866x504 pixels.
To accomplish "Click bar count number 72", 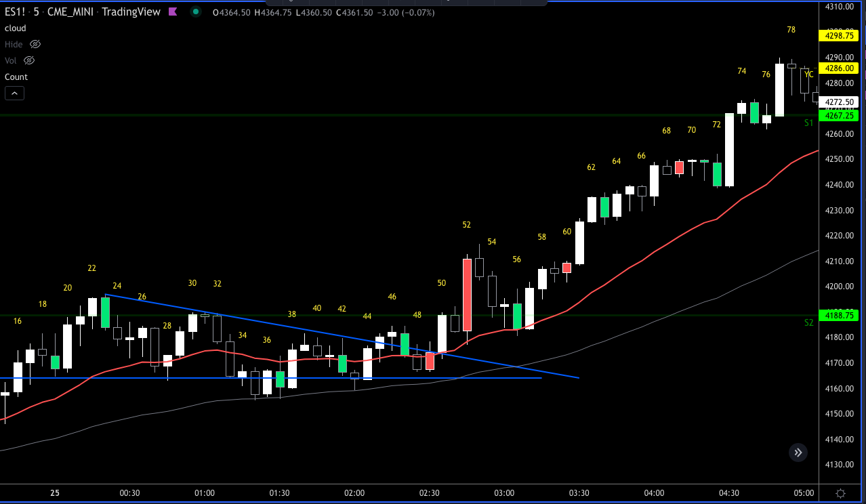I will [716, 125].
